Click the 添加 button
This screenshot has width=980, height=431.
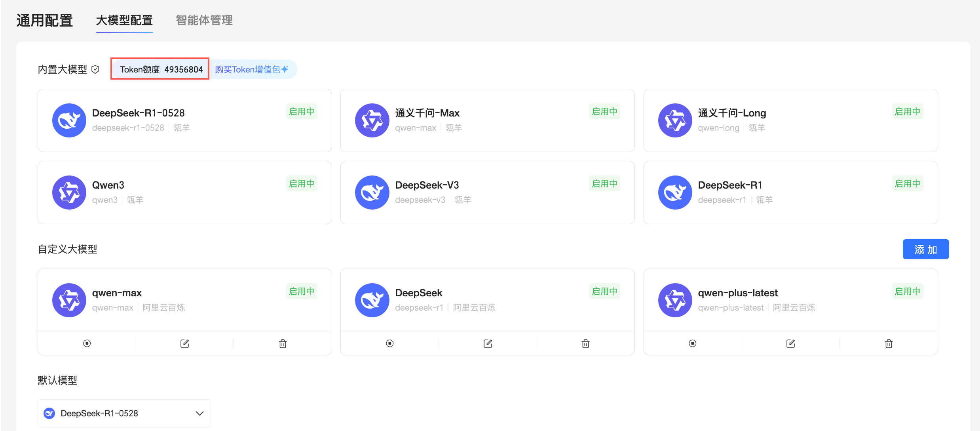click(925, 250)
